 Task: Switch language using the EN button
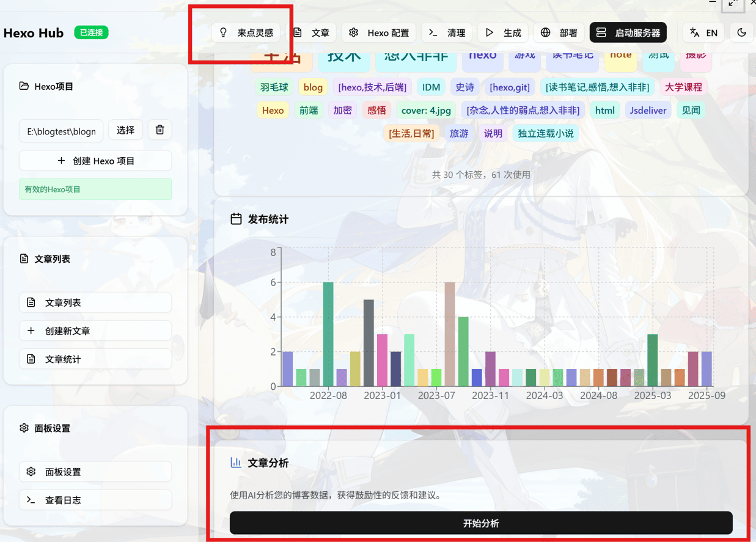pyautogui.click(x=703, y=33)
